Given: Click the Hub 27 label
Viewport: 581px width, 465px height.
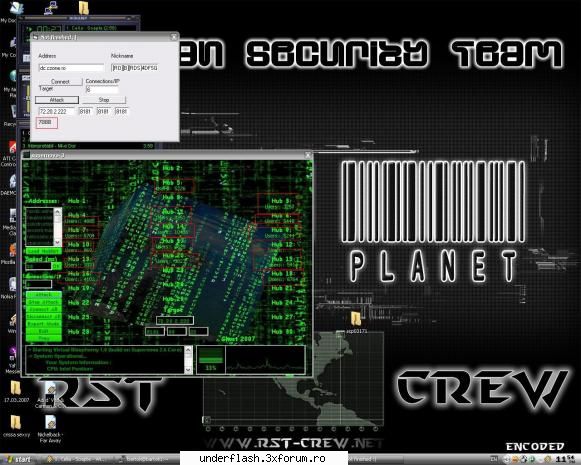Looking at the screenshot, I should coord(282,317).
